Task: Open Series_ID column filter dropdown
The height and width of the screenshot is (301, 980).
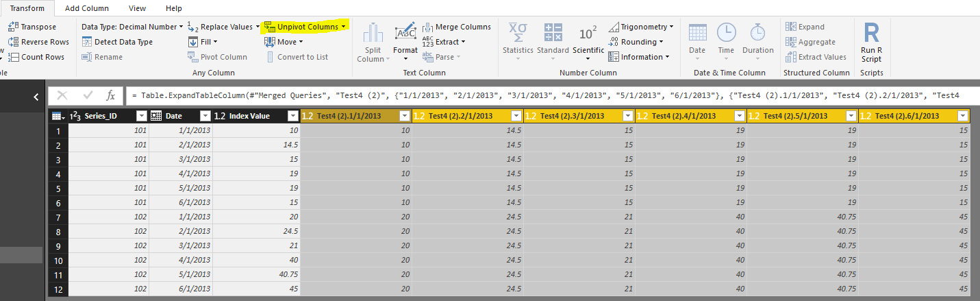Action: [142, 116]
